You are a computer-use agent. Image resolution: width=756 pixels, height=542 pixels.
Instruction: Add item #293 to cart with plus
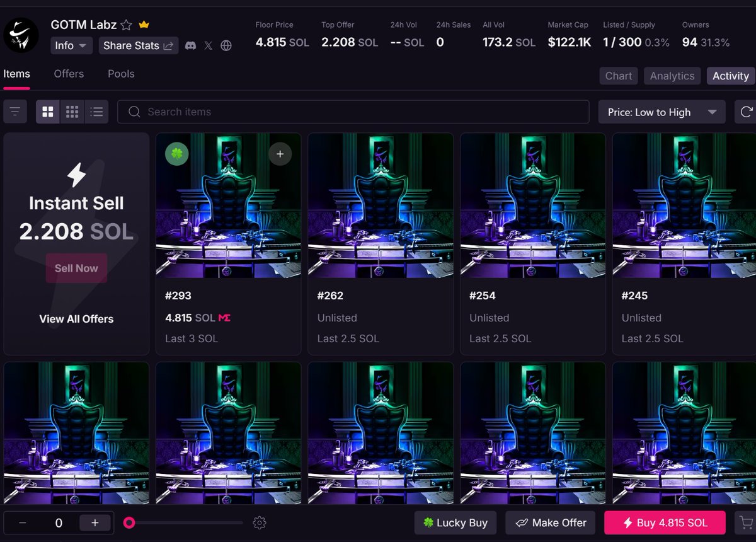coord(280,154)
